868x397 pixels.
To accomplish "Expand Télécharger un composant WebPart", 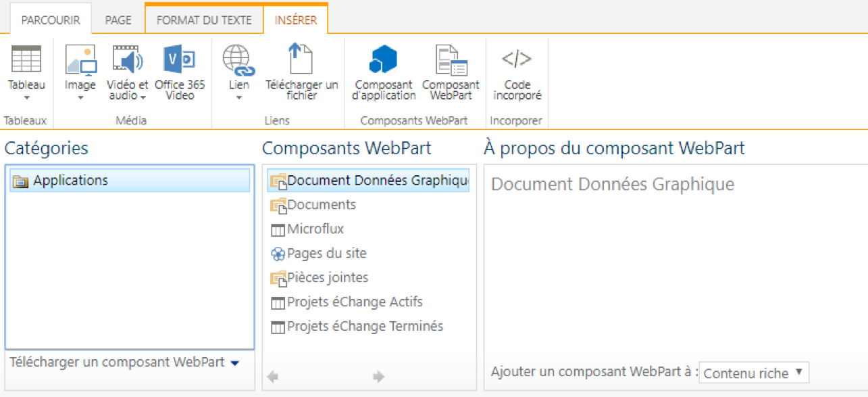I will (x=235, y=363).
